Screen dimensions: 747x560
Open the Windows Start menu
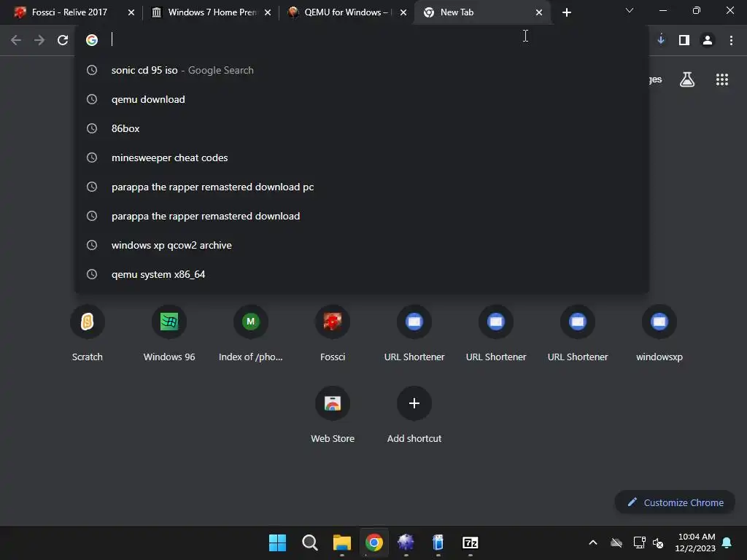(277, 542)
